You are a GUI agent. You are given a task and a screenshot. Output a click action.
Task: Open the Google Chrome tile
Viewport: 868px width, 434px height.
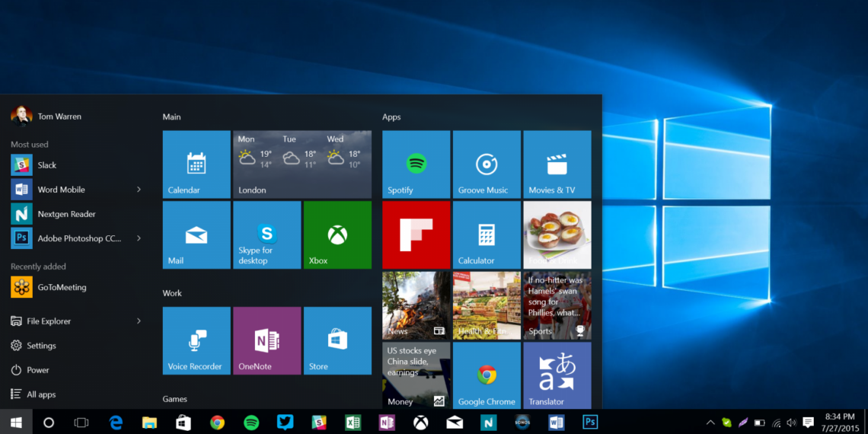[487, 375]
